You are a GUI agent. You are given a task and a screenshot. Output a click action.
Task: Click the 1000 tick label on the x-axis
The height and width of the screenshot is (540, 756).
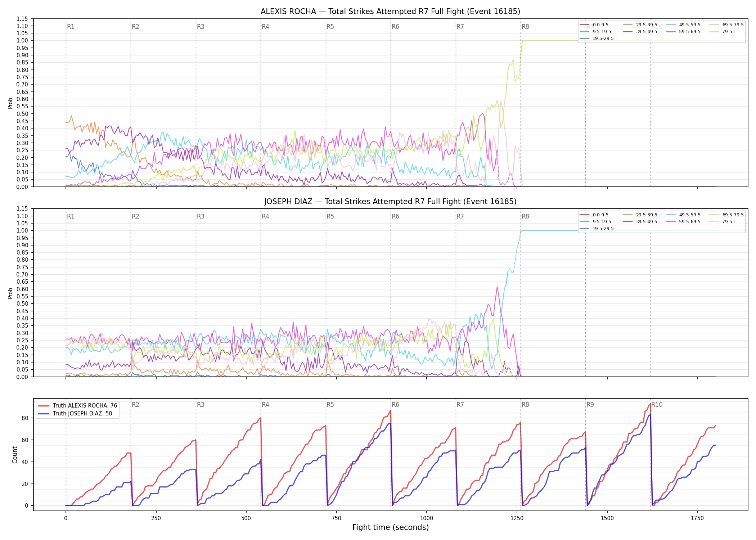[427, 518]
